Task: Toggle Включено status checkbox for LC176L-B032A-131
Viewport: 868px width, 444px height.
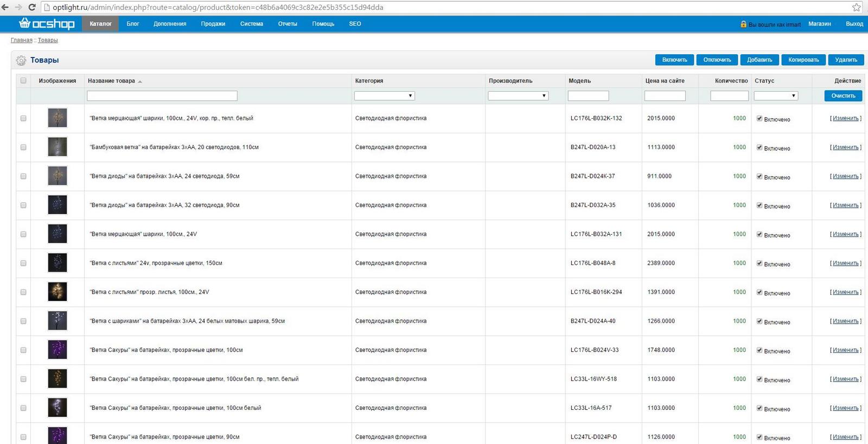Action: (x=759, y=234)
